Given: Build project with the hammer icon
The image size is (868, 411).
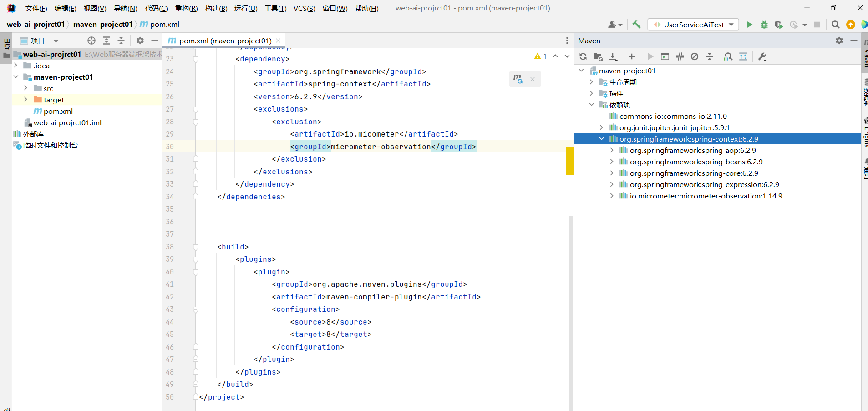Looking at the screenshot, I should click(636, 25).
